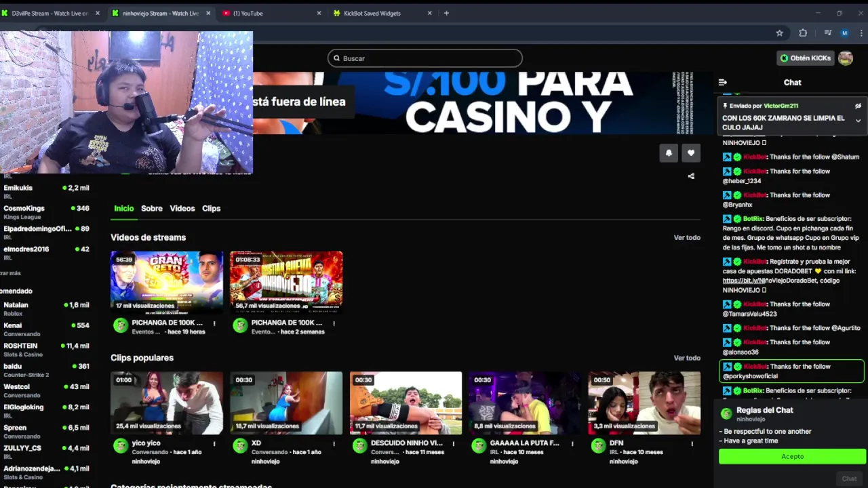Click ninhoviejo avatar in Reglas del Chat

[x=726, y=414]
